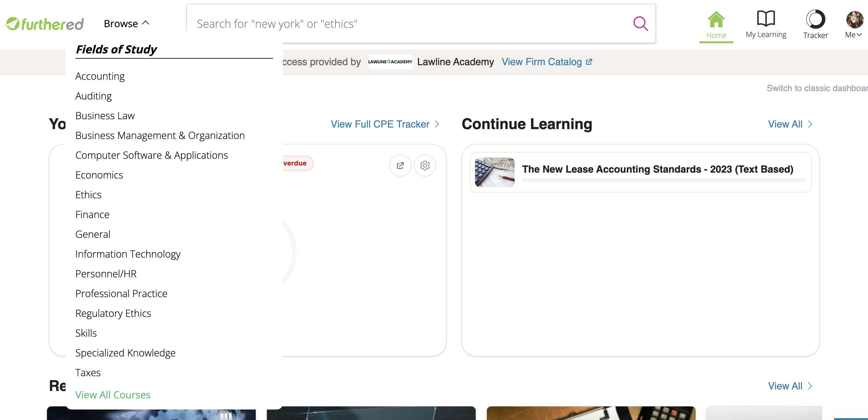This screenshot has width=868, height=420.
Task: Click the lease course progress bar
Action: click(x=664, y=181)
